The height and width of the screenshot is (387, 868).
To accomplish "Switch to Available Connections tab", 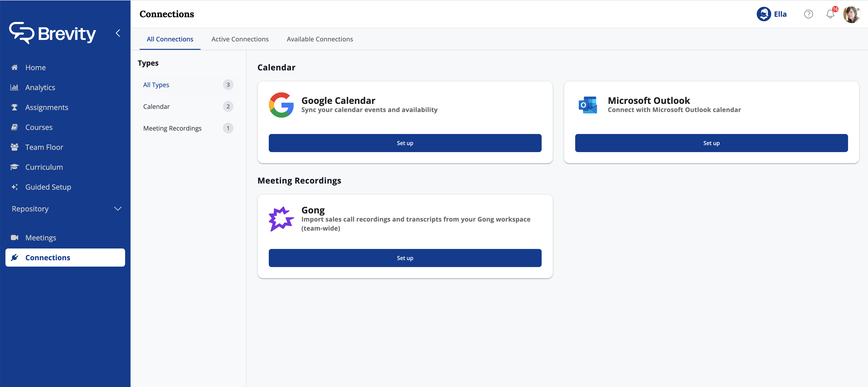I will click(x=319, y=39).
